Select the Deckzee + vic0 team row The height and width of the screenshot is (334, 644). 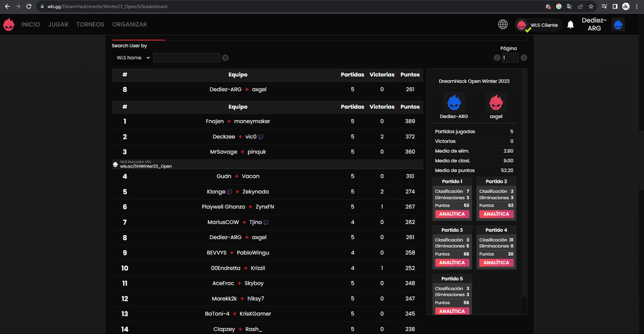point(267,137)
